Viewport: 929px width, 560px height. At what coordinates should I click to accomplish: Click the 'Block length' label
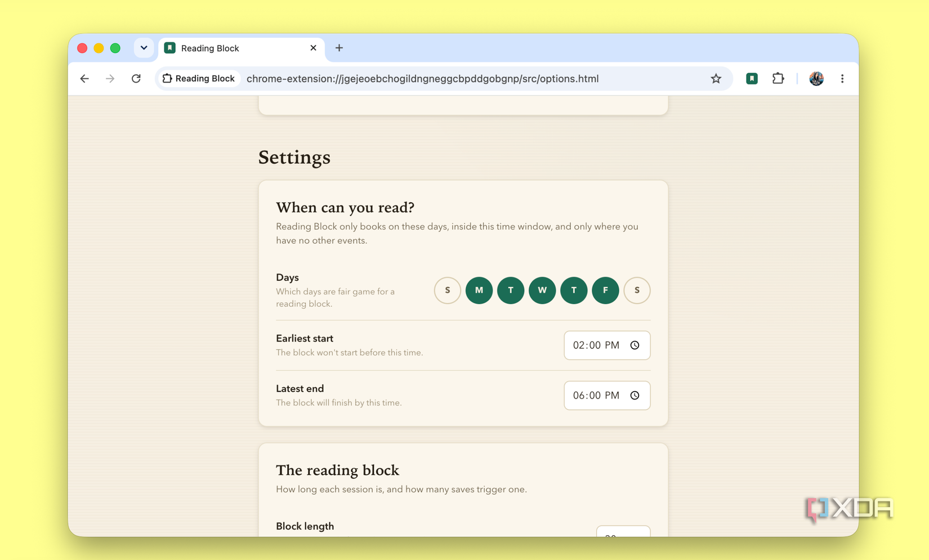tap(305, 526)
